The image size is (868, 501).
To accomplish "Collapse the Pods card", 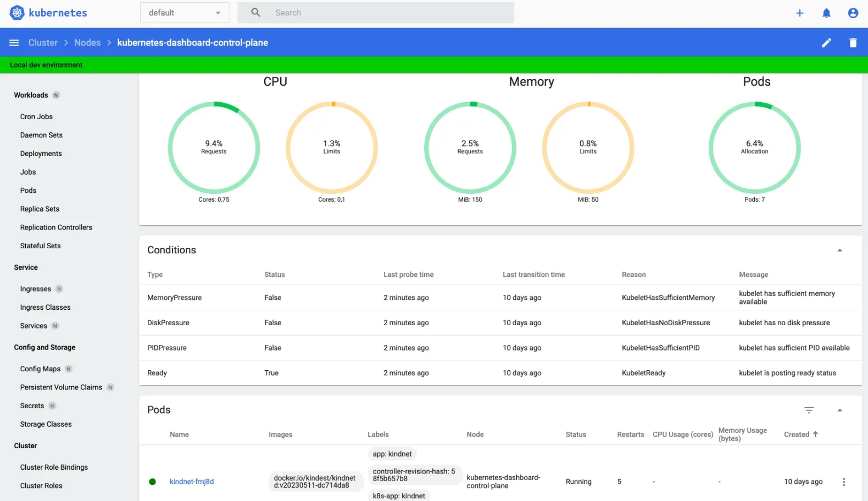I will (x=839, y=410).
